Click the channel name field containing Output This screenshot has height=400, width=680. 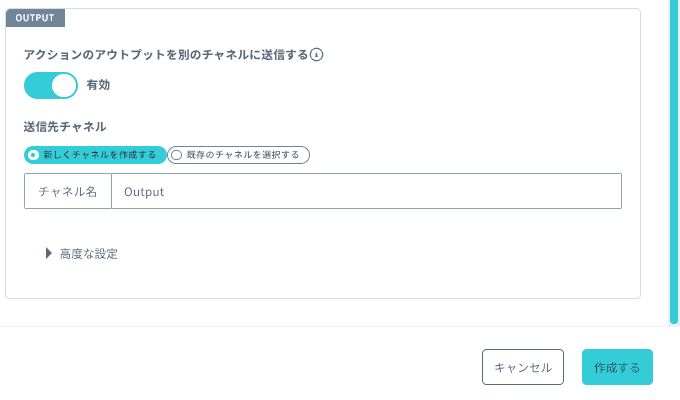click(x=366, y=191)
